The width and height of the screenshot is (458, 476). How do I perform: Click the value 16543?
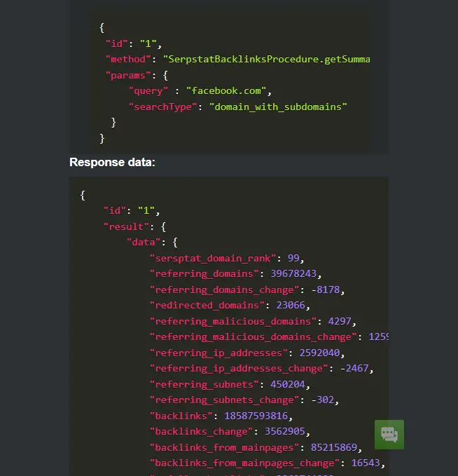[366, 463]
